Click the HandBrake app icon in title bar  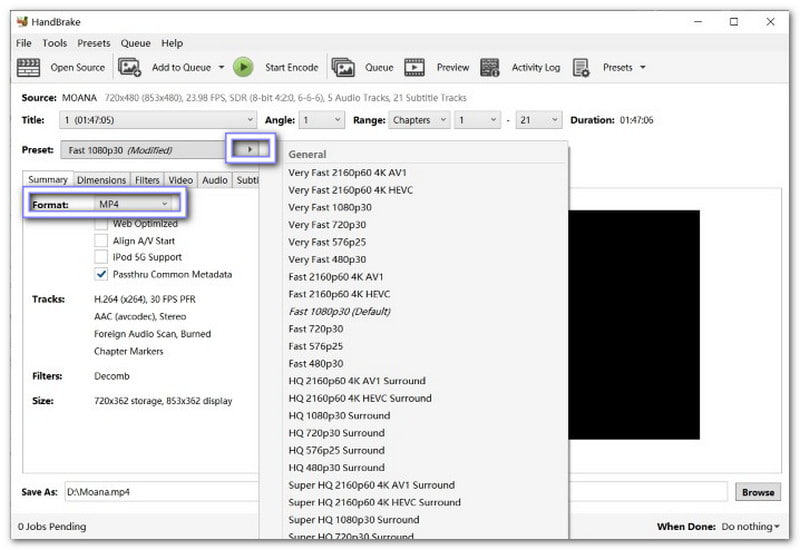tap(22, 21)
